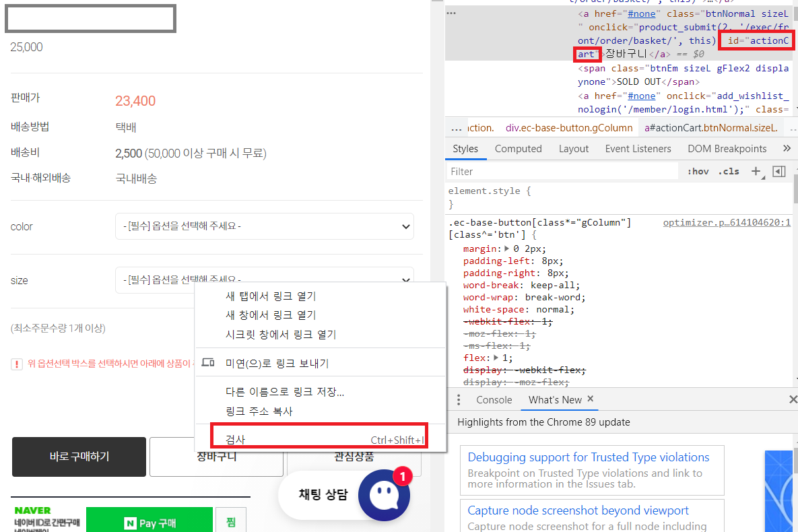
Task: Open the chat consultation bubble icon
Action: 384,496
